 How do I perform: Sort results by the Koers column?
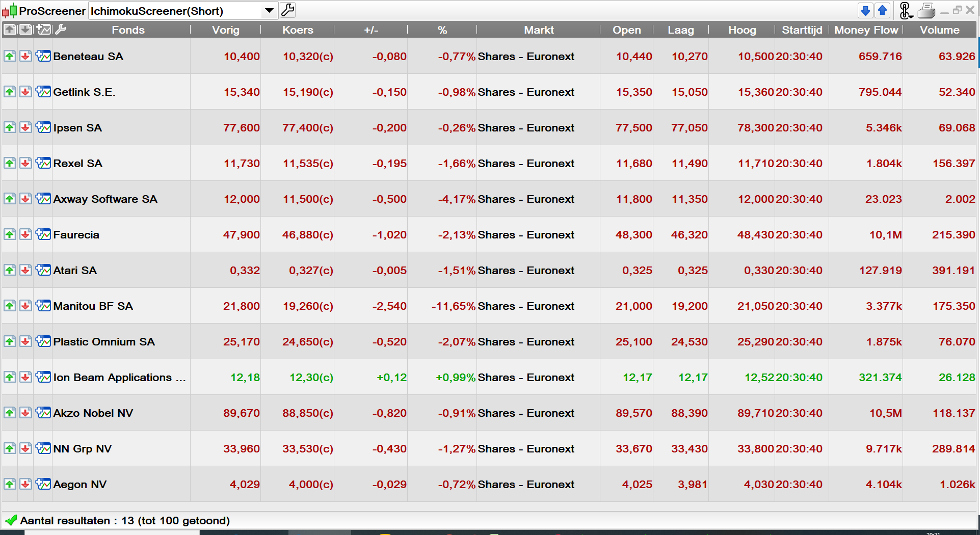coord(298,30)
